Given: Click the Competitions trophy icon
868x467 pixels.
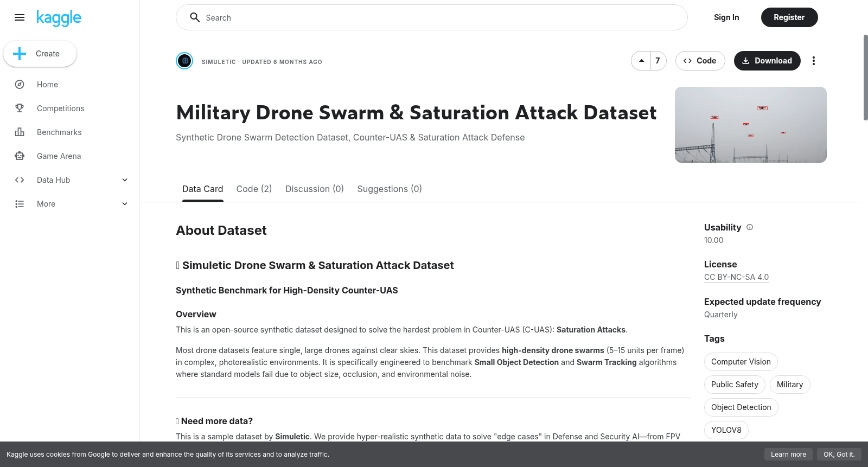Looking at the screenshot, I should [x=20, y=108].
